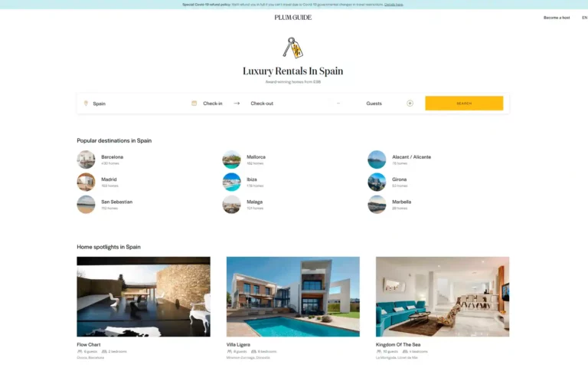The image size is (588, 368).
Task: Open the Check-in date picker
Action: tap(213, 103)
